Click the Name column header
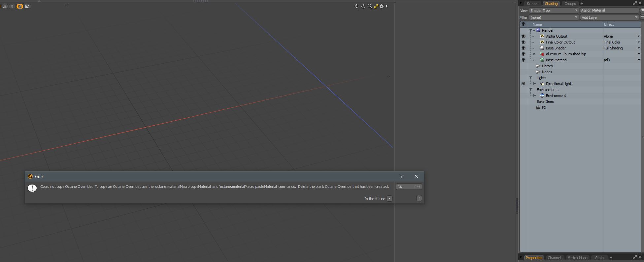The image size is (644, 262). (566, 24)
